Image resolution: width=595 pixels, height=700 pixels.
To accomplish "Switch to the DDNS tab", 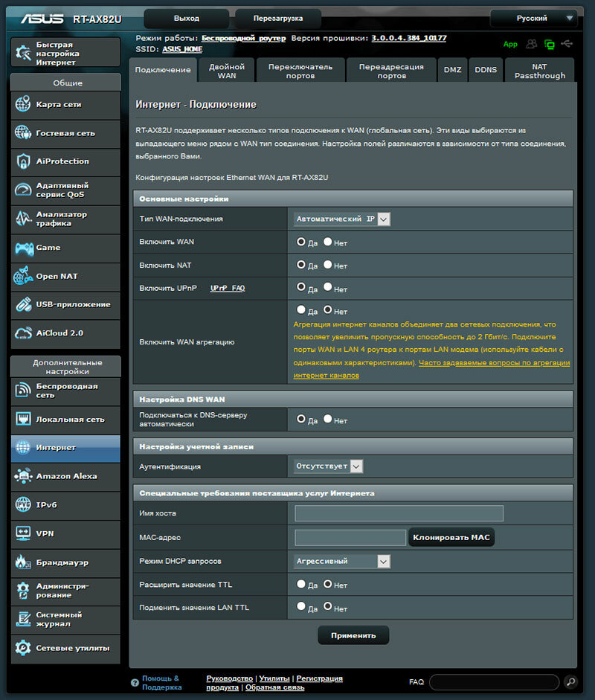I will pos(486,70).
